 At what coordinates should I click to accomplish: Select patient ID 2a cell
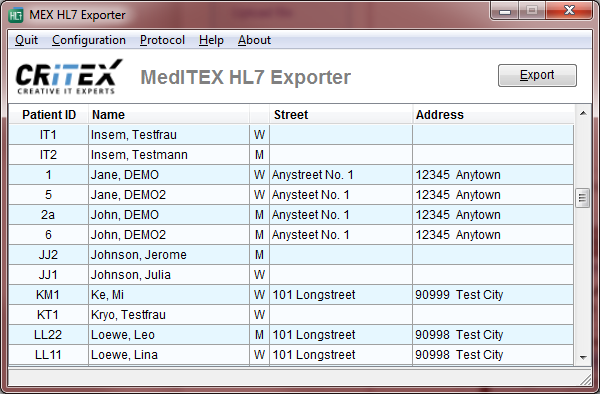point(49,215)
